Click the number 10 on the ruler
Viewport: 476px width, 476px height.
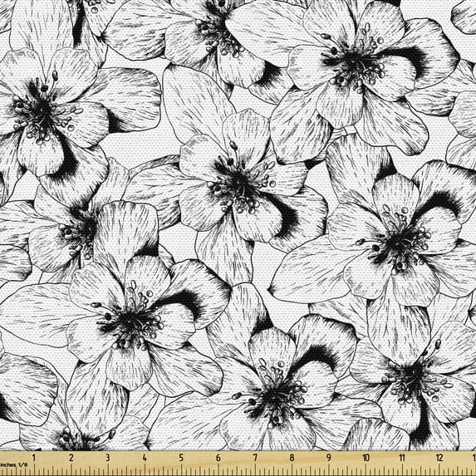pyautogui.click(x=366, y=458)
